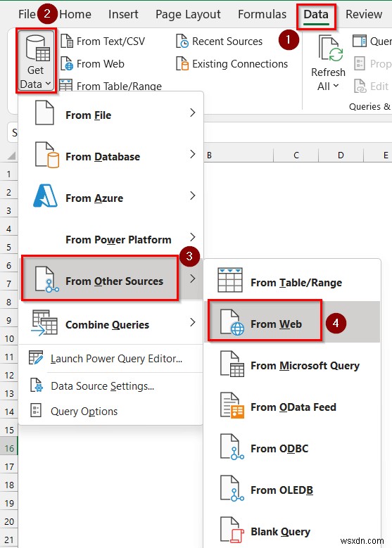
Task: Open Recent Sources in the ribbon
Action: click(x=220, y=42)
